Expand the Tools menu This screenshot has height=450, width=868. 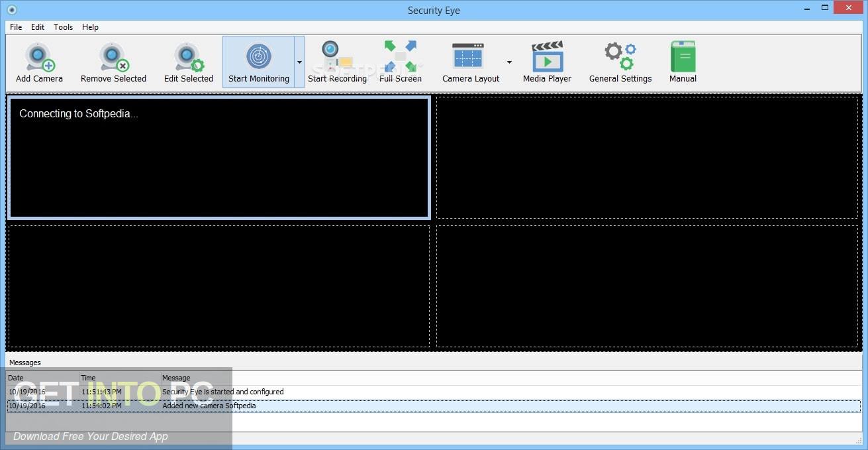point(63,27)
